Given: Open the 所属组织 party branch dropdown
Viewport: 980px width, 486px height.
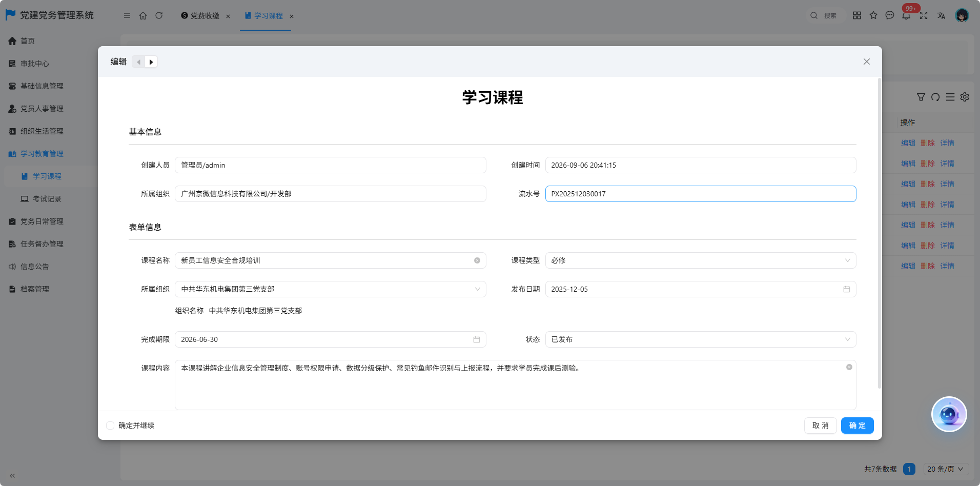Looking at the screenshot, I should pos(331,289).
